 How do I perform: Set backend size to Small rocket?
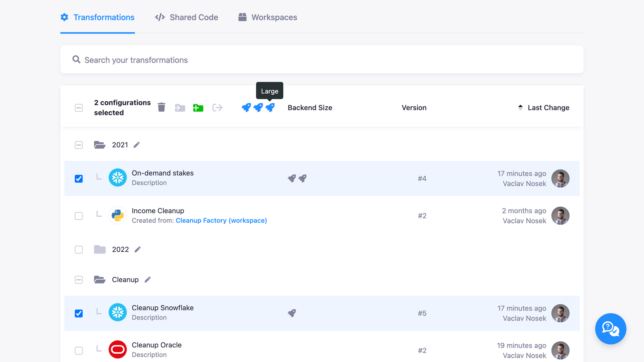pyautogui.click(x=246, y=107)
